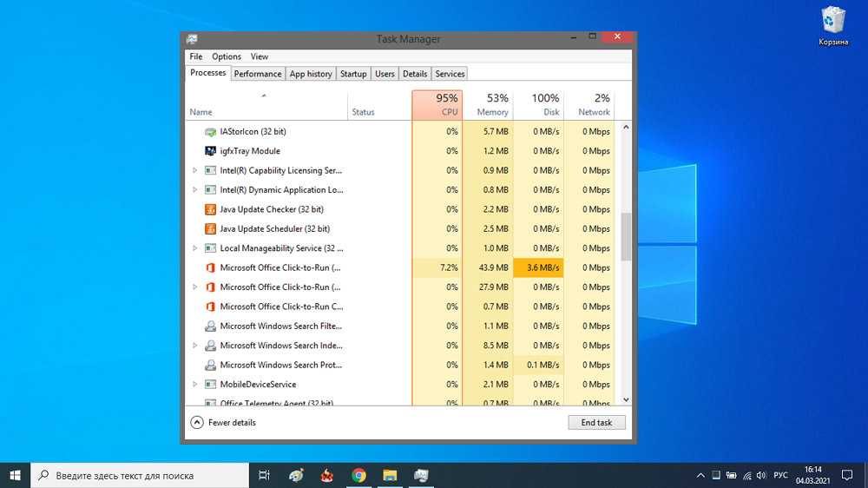The height and width of the screenshot is (488, 868).
Task: Select the Microsoft Windows Search Indexer icon
Action: tap(210, 346)
